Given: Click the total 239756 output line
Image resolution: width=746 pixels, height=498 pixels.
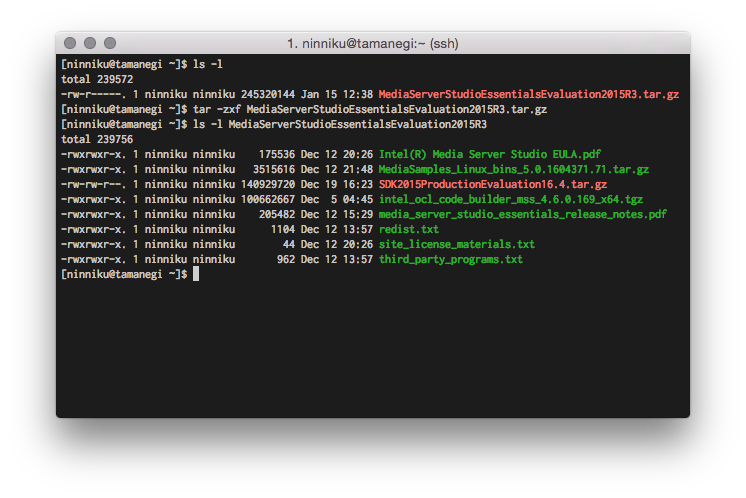Looking at the screenshot, I should 97,139.
